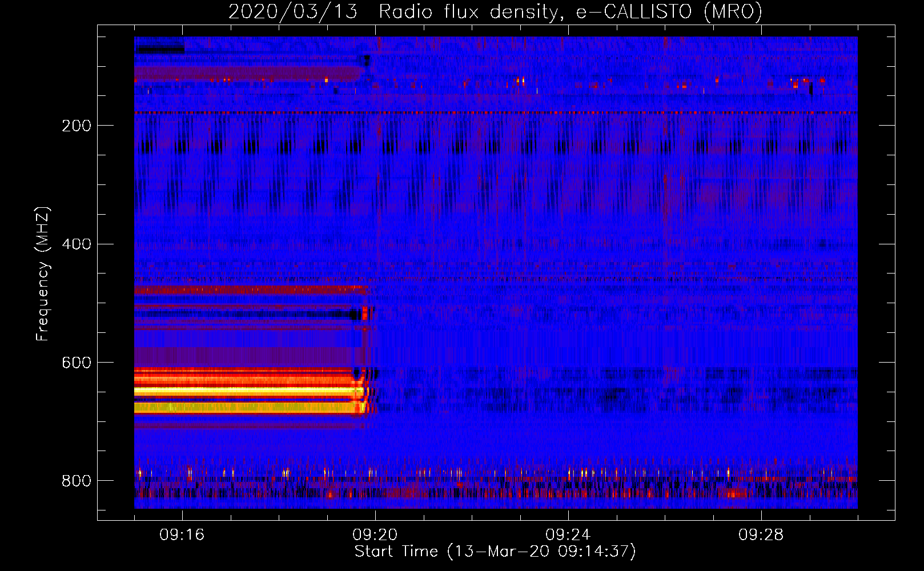Click the 09:24 time tick label
924x571 pixels.
point(568,535)
